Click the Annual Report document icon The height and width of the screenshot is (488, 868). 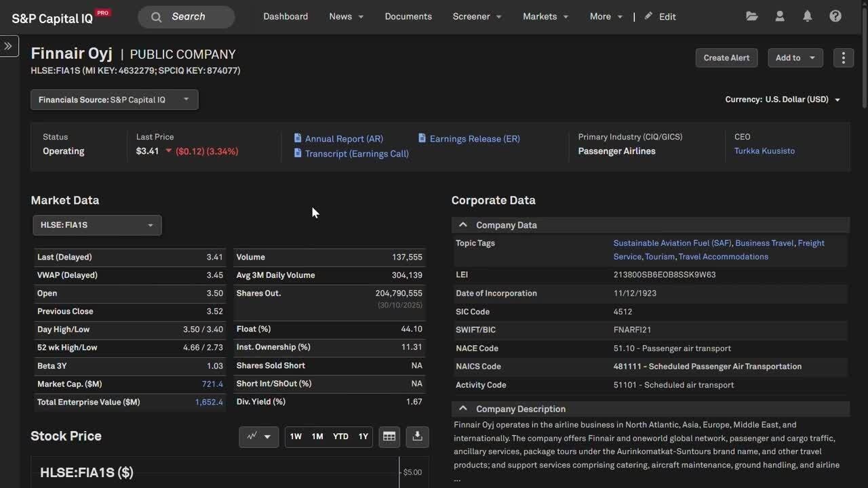[298, 138]
